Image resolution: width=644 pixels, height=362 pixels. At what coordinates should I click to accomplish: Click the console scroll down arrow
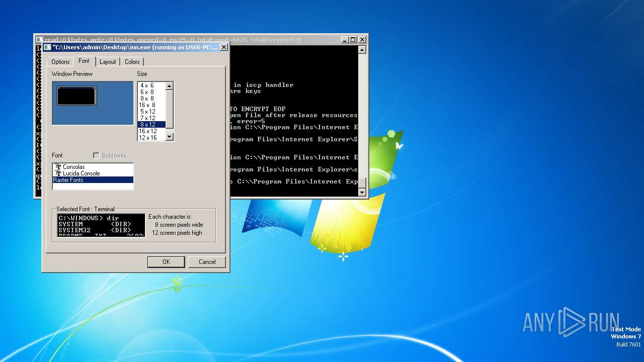[x=362, y=193]
